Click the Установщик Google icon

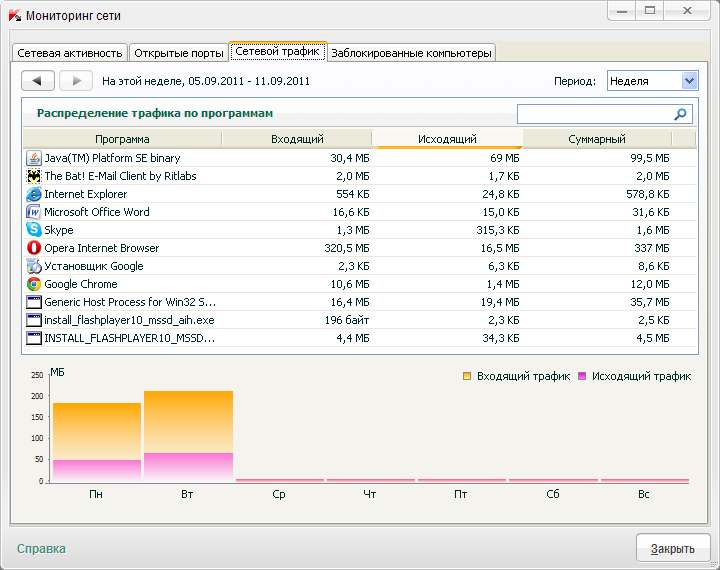click(x=33, y=266)
